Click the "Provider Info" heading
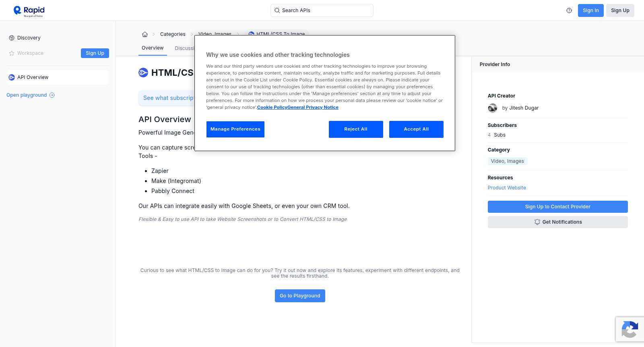The height and width of the screenshot is (347, 644). point(495,64)
